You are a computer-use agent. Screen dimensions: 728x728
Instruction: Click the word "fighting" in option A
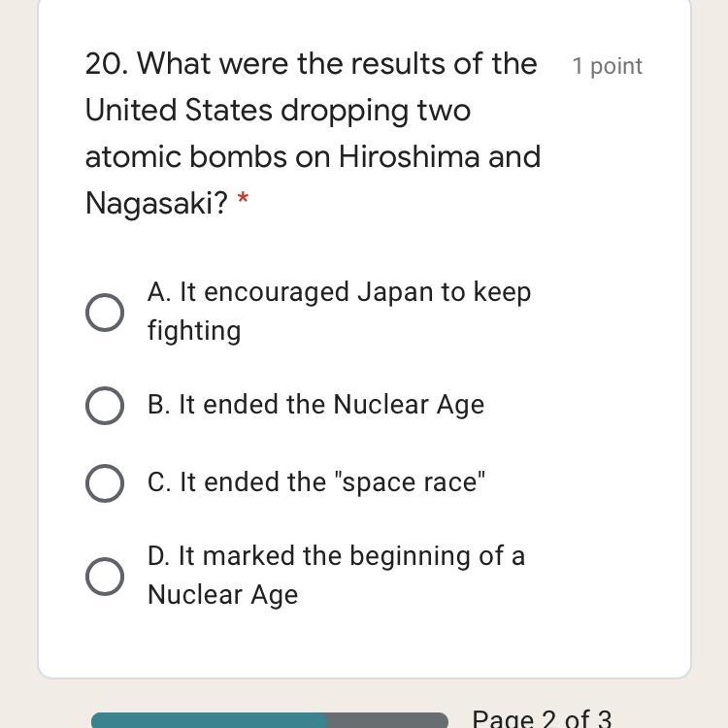(x=194, y=331)
